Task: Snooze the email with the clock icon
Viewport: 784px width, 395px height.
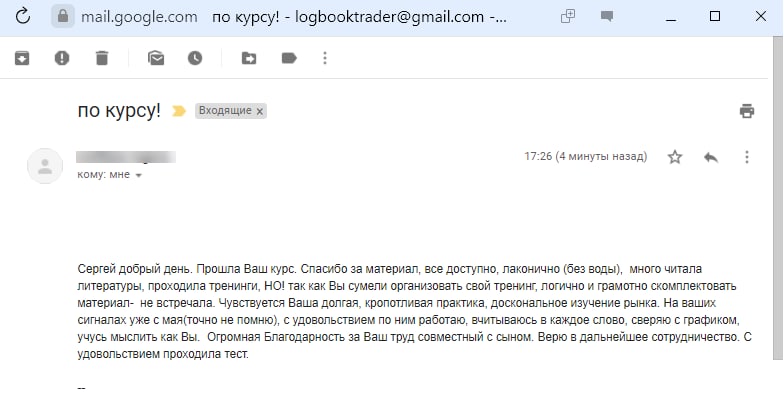Action: coord(195,58)
